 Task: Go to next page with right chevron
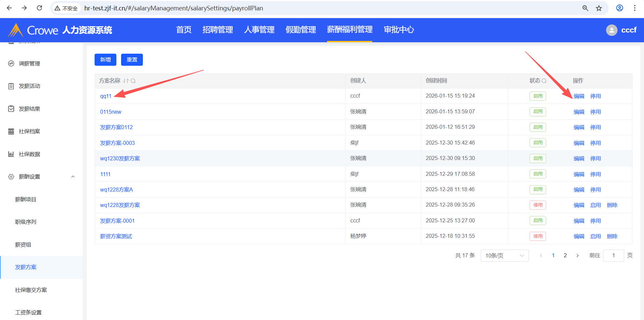tap(577, 256)
